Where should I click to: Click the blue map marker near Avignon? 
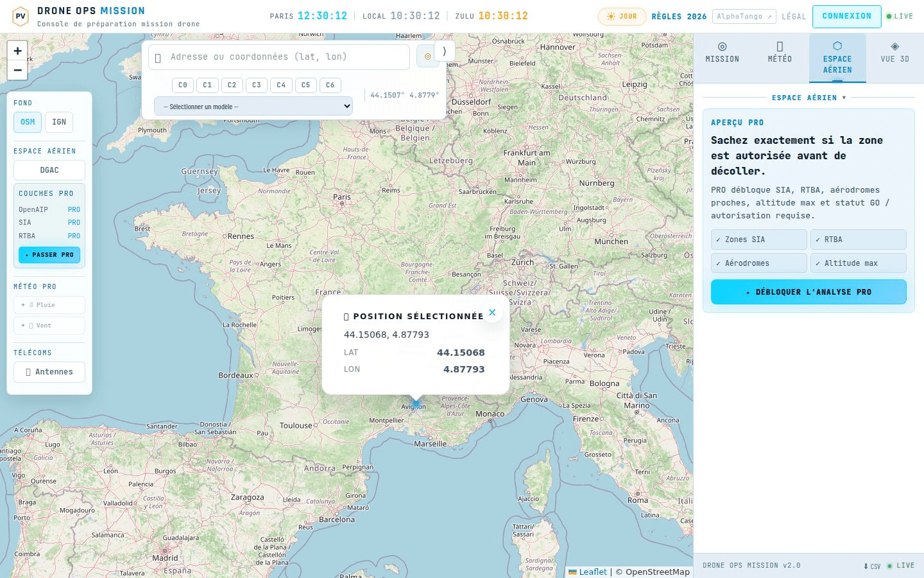[416, 404]
